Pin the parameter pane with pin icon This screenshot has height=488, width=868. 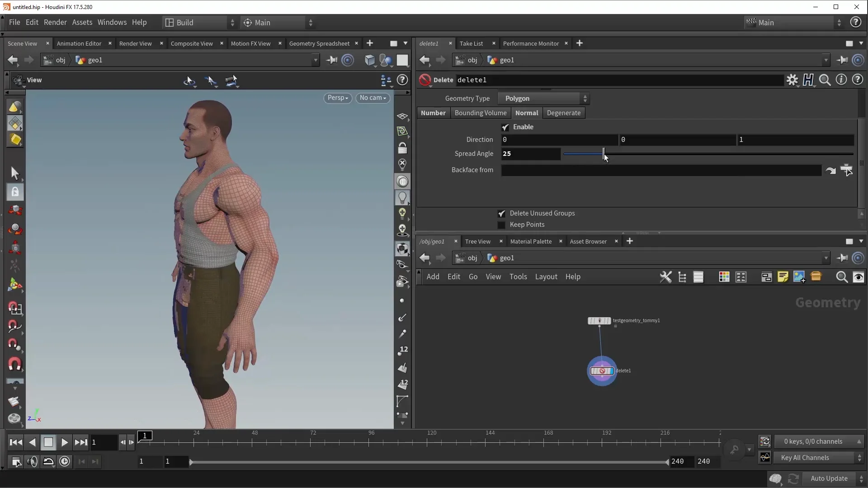pos(842,60)
